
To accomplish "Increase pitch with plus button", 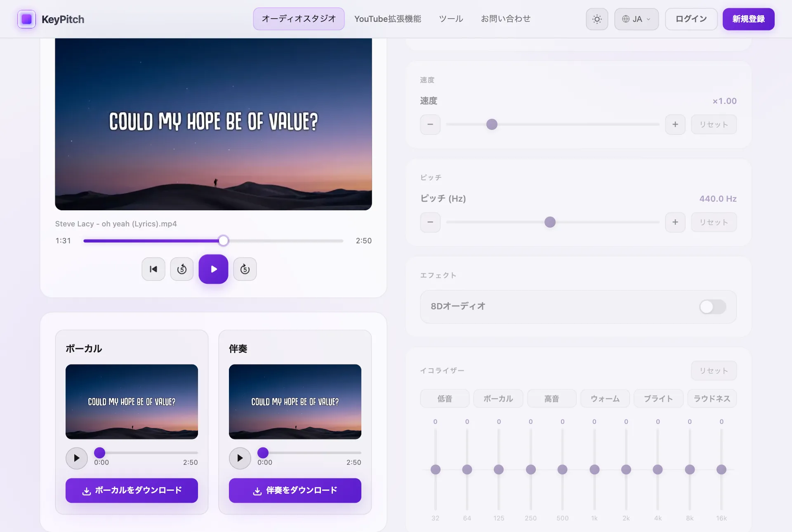I will click(x=675, y=222).
